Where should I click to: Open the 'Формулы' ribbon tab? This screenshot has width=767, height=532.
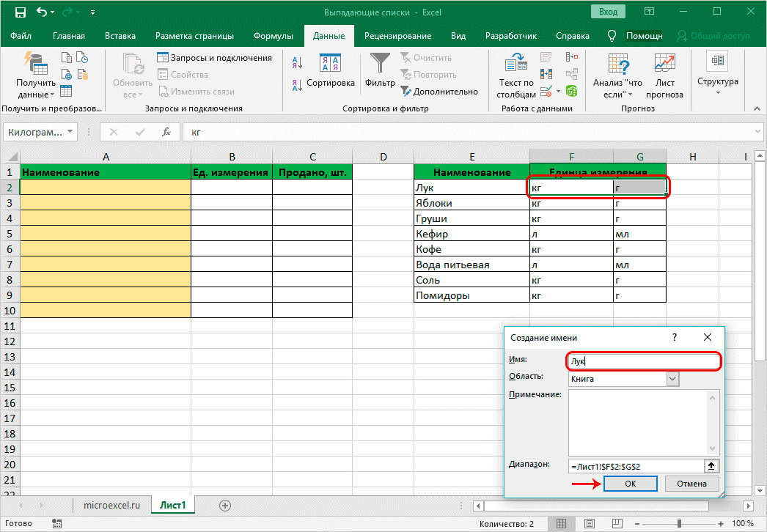(x=273, y=35)
